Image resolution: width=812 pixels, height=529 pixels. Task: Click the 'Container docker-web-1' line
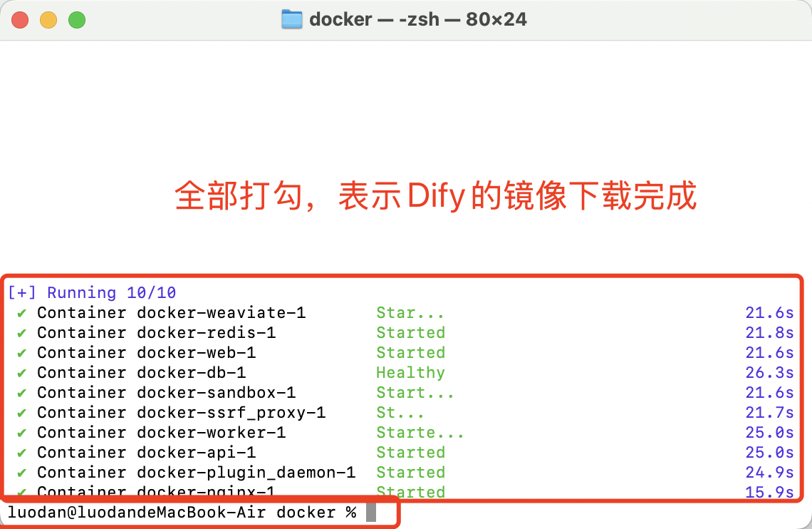(x=147, y=353)
